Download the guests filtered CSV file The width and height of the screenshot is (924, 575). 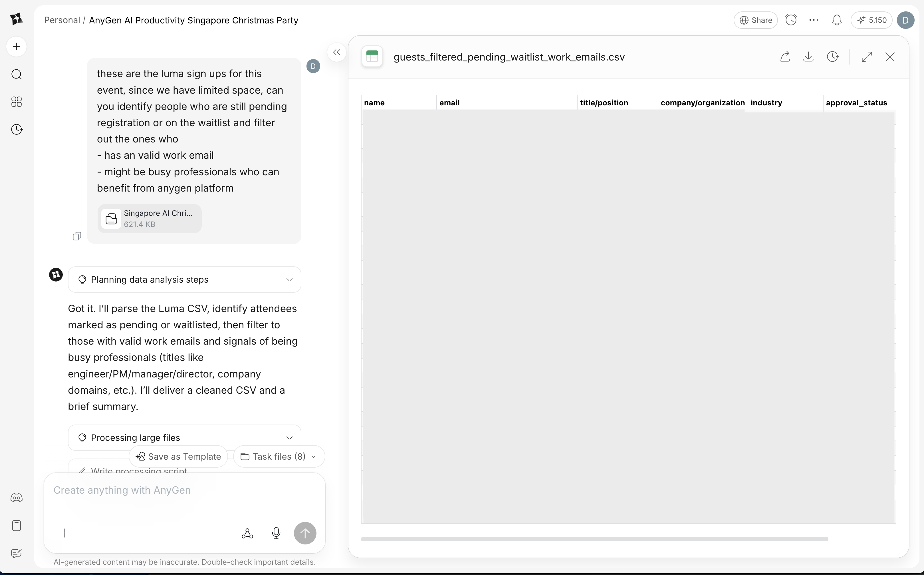tap(808, 57)
